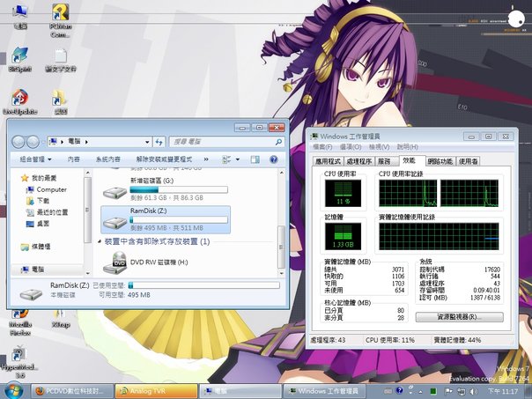Open 檢視(V) menu in Task Manager
The height and width of the screenshot is (399, 532).
pos(379,147)
